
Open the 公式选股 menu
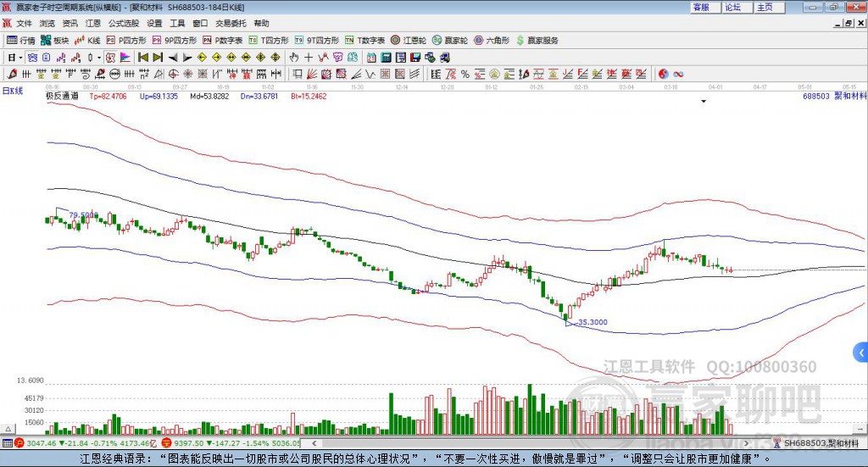pos(124,23)
